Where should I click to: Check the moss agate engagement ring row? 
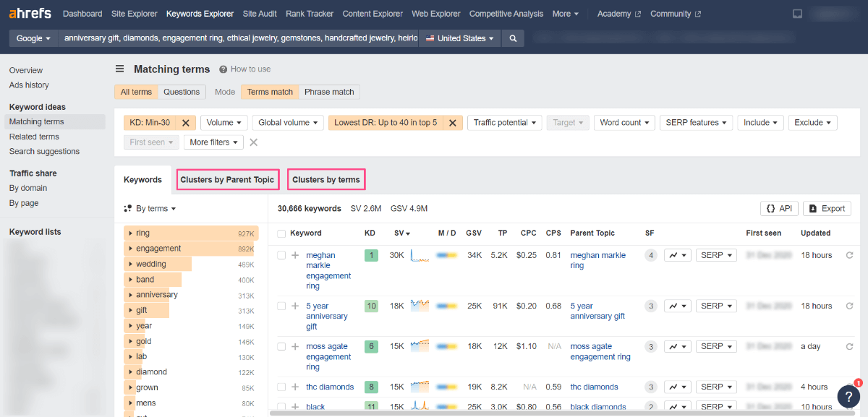coord(281,346)
